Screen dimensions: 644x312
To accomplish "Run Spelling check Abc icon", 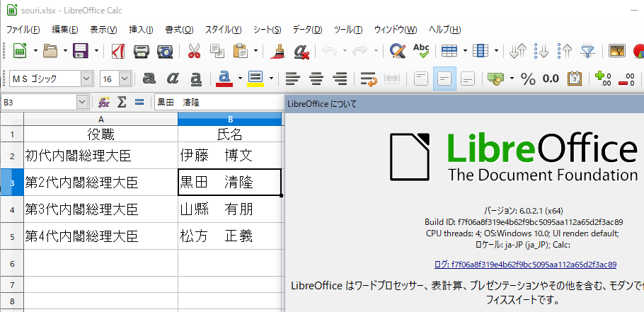I will 421,51.
